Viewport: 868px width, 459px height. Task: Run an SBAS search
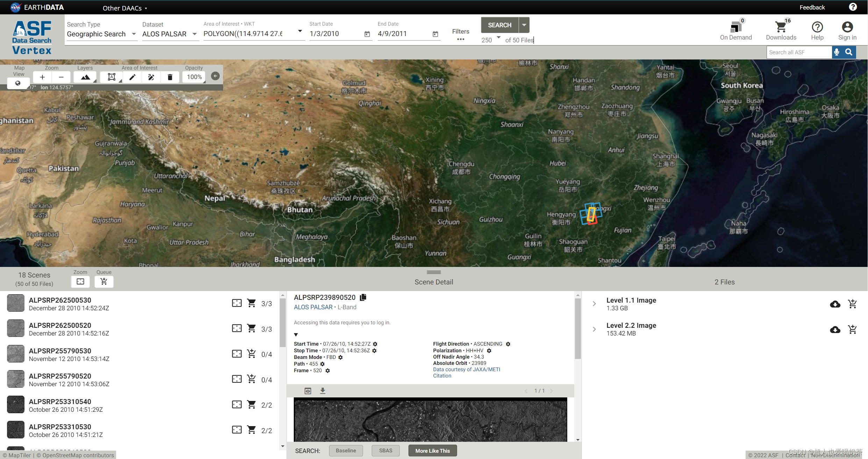386,451
